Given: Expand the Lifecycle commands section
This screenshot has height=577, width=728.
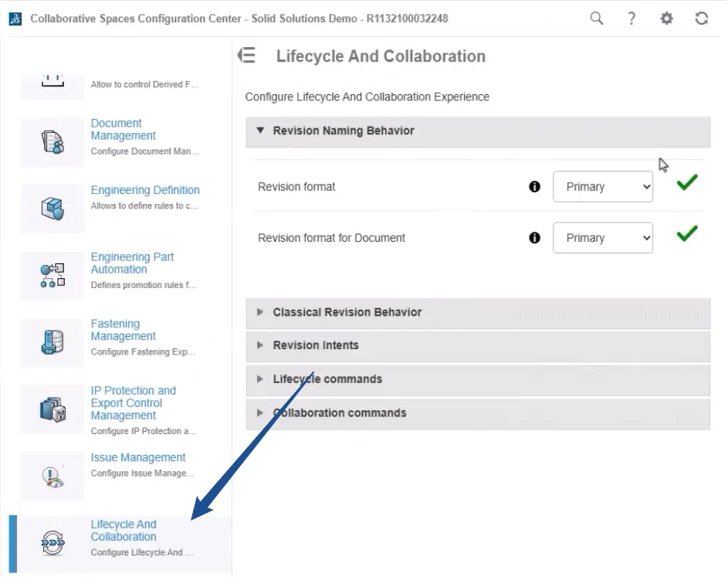Looking at the screenshot, I should [x=478, y=379].
